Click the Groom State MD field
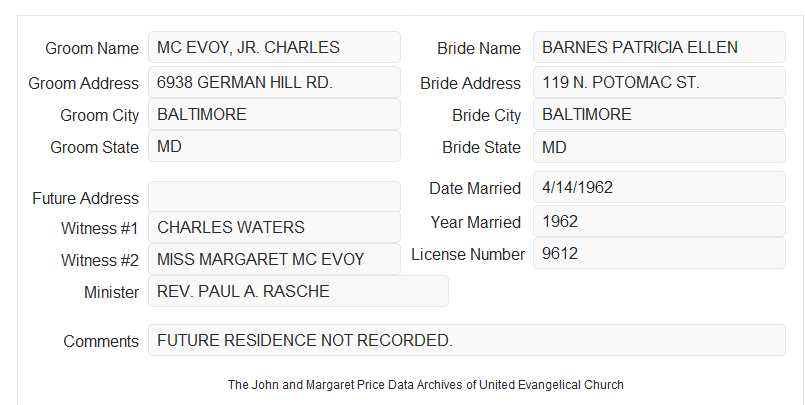 tap(274, 146)
